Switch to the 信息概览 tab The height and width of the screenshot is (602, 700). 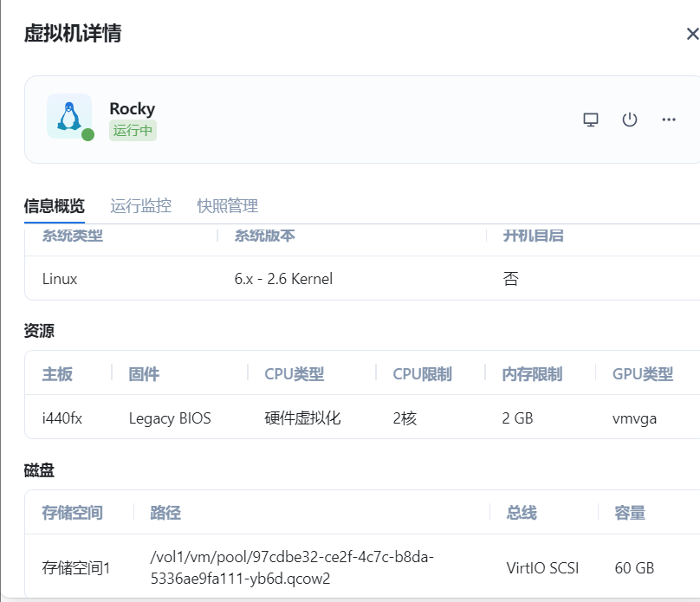pyautogui.click(x=55, y=206)
